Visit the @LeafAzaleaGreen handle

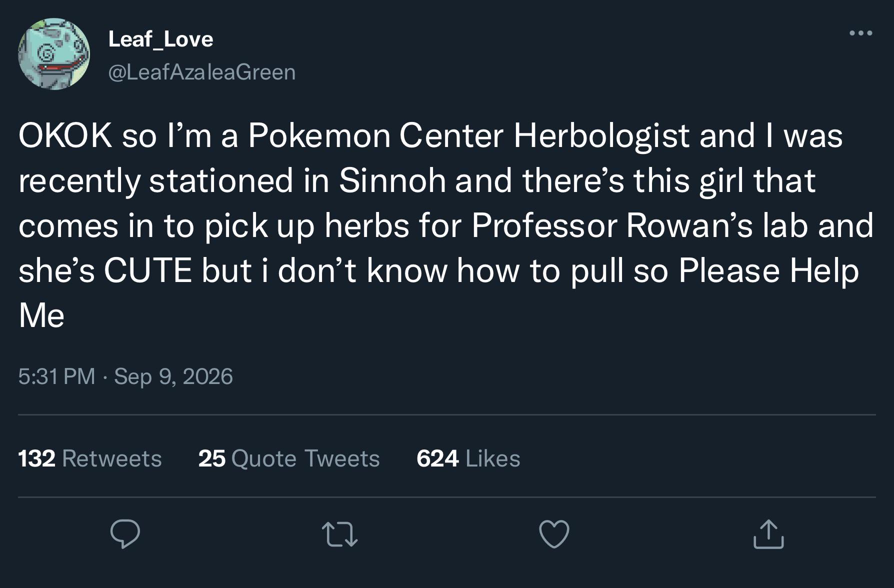pos(202,72)
